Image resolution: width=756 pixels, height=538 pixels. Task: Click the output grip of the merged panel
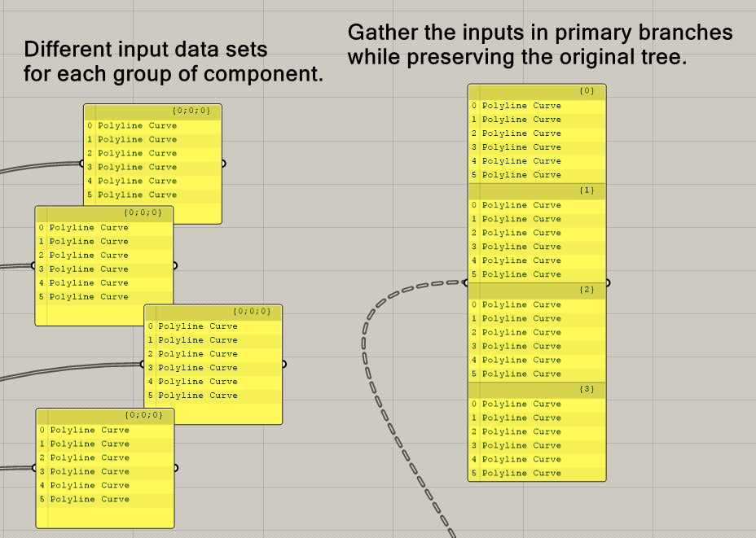tap(608, 283)
